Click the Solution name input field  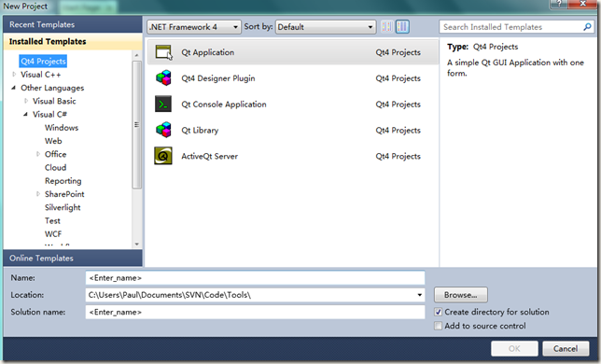255,312
